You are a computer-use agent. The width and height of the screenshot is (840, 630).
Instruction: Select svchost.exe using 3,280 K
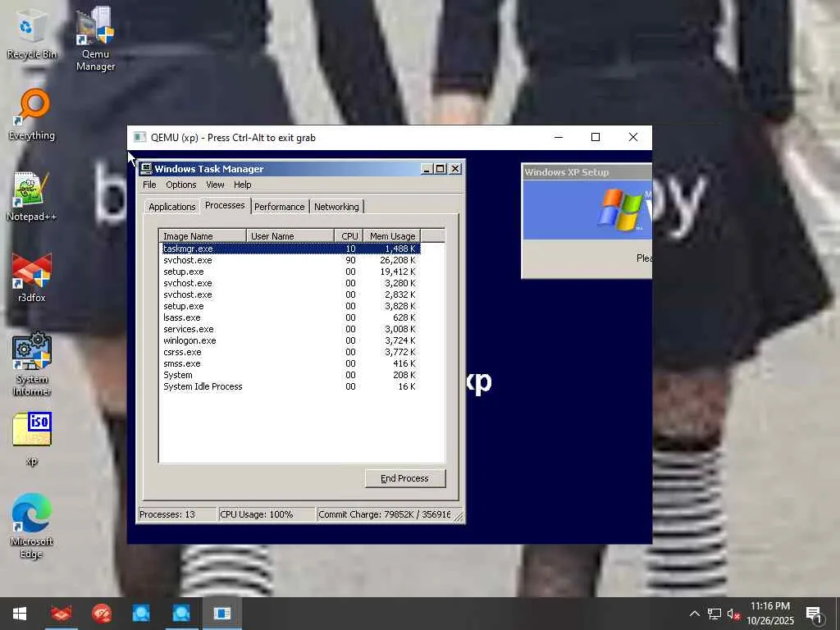291,283
